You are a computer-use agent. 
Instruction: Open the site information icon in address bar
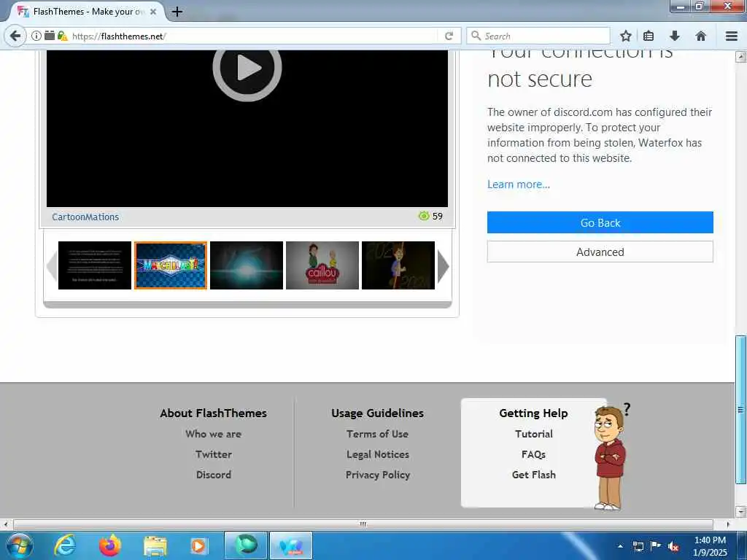pyautogui.click(x=36, y=36)
